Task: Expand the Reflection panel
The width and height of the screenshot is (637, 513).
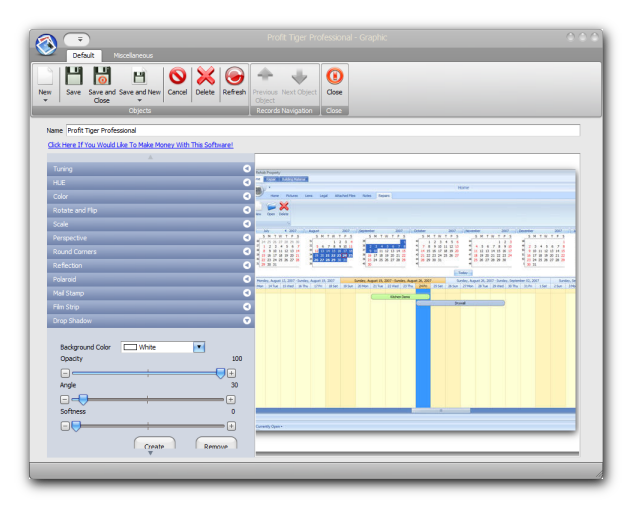Action: 151,265
